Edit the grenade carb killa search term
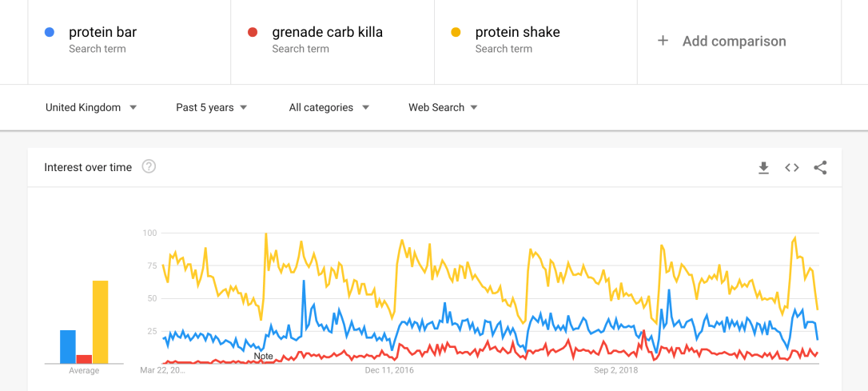The height and width of the screenshot is (391, 868). (327, 33)
